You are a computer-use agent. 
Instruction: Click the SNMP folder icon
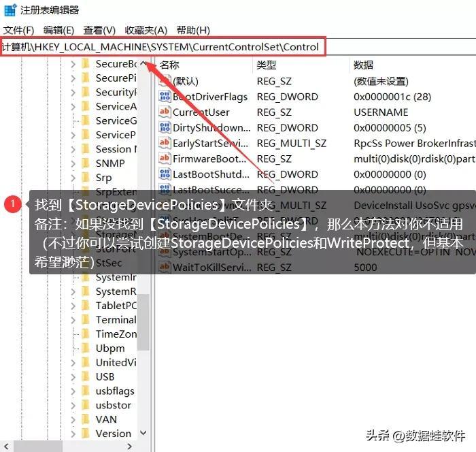coord(86,163)
